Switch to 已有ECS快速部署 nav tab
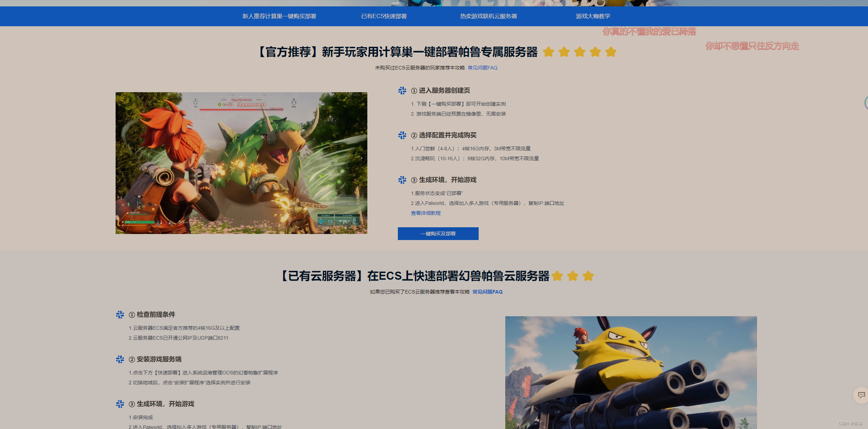The height and width of the screenshot is (429, 868). click(x=384, y=16)
